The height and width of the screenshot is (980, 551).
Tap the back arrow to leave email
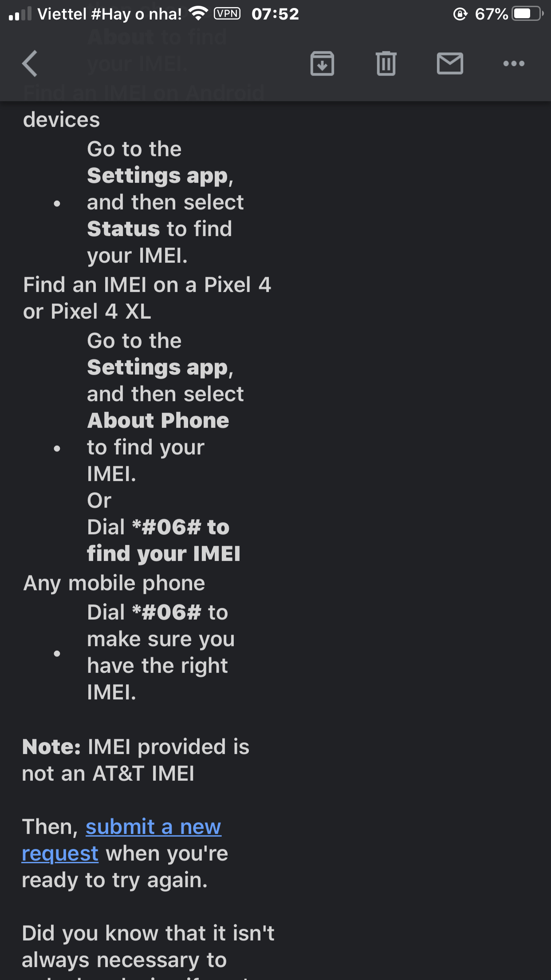[30, 63]
